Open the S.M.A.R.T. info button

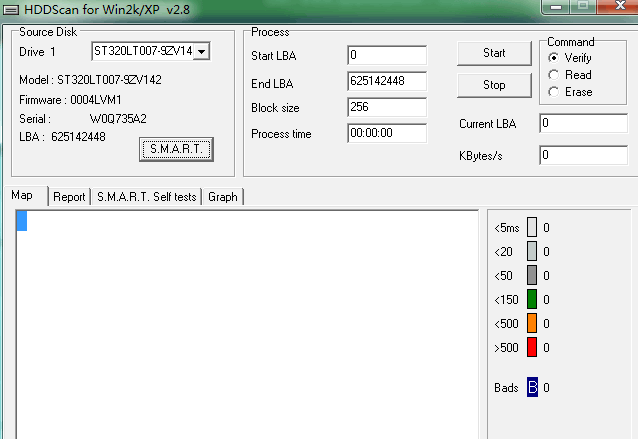click(176, 149)
